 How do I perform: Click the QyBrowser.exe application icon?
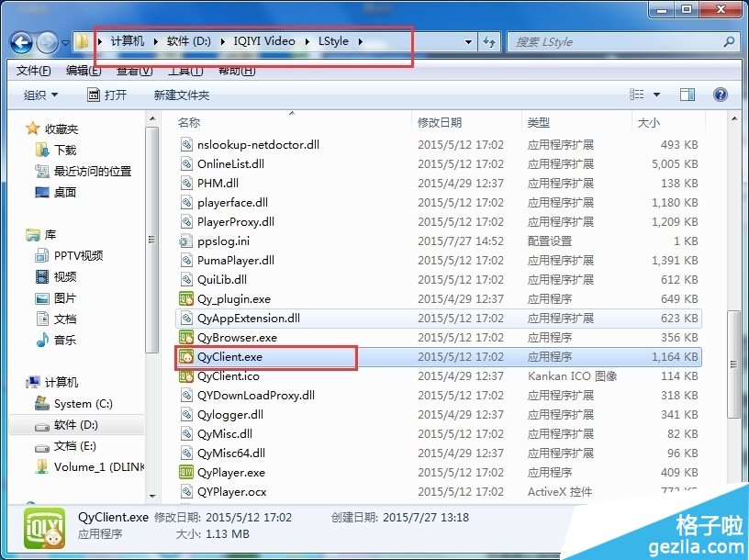click(x=185, y=337)
